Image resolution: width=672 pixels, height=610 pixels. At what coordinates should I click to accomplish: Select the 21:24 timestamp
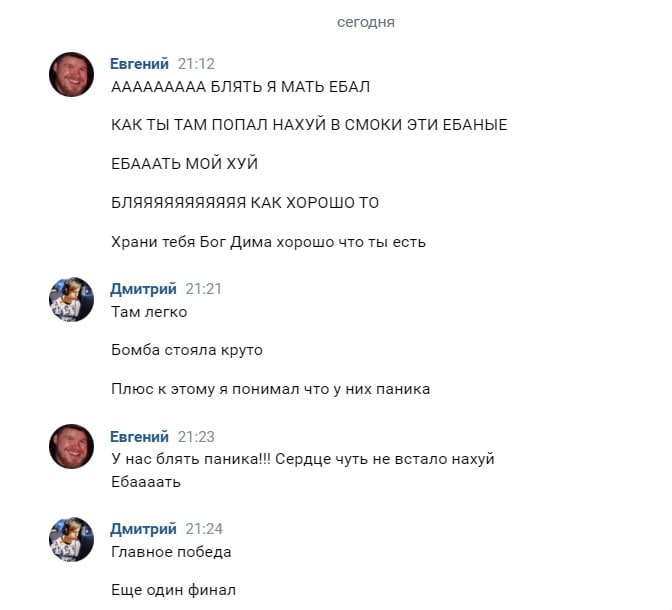tap(204, 529)
